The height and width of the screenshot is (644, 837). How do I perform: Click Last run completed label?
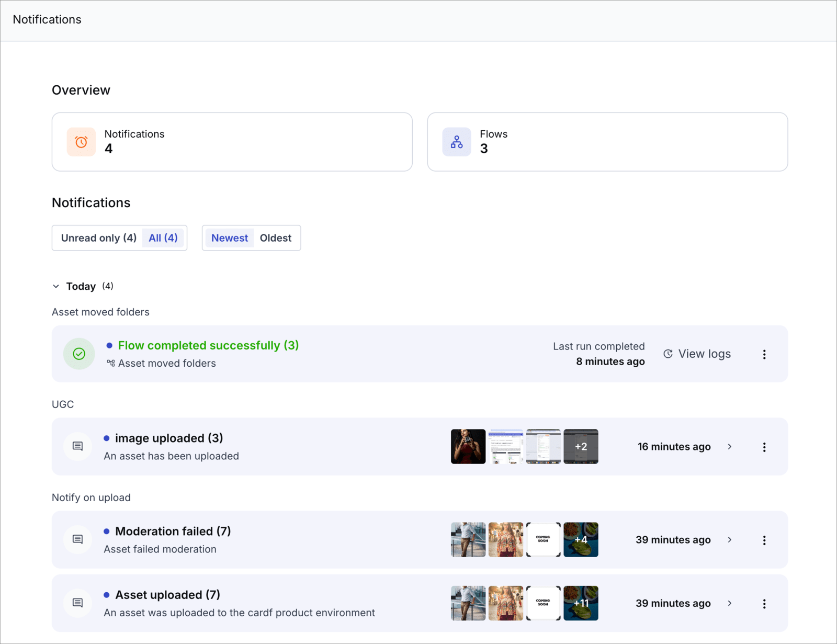(x=599, y=346)
